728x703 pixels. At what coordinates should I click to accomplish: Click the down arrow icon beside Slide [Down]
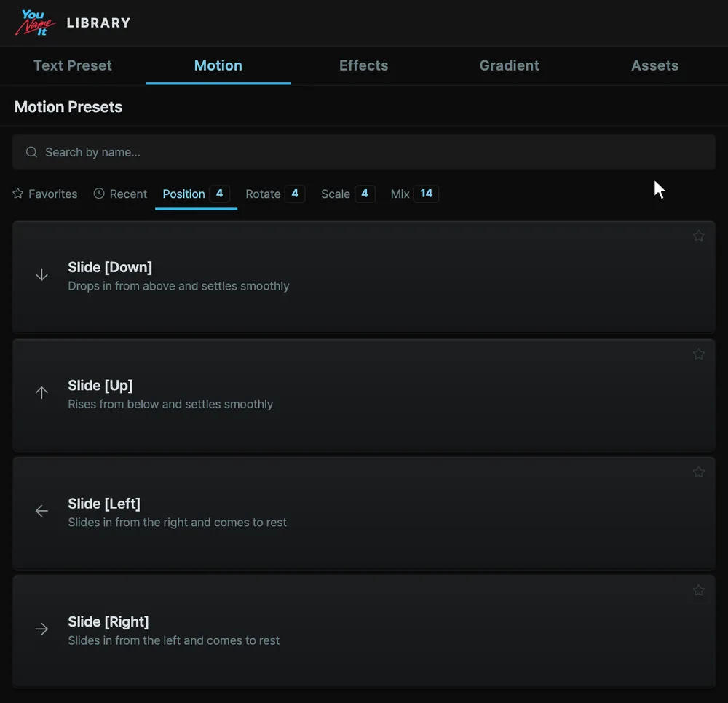[41, 274]
